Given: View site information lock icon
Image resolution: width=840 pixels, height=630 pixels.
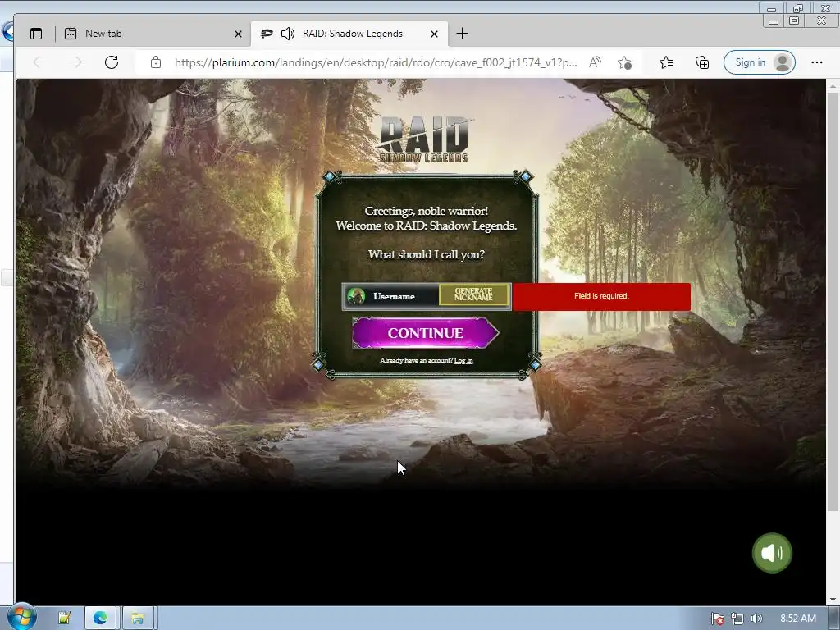Looking at the screenshot, I should (x=156, y=62).
